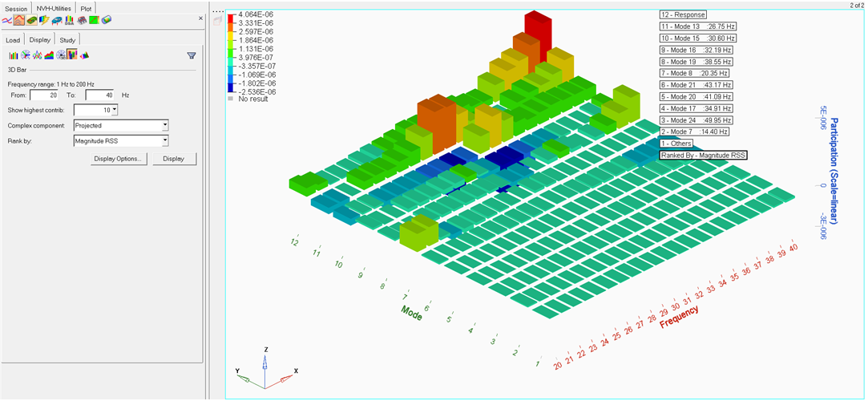
Task: Click the '9 - Mode 16 :32.19 Hz' label
Action: (x=696, y=50)
